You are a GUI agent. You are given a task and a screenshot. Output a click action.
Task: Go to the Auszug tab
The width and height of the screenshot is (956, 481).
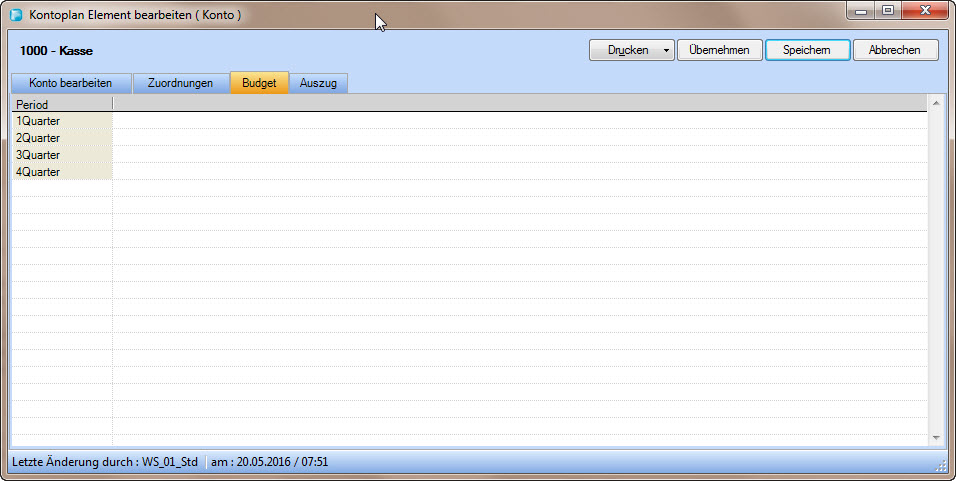click(318, 83)
